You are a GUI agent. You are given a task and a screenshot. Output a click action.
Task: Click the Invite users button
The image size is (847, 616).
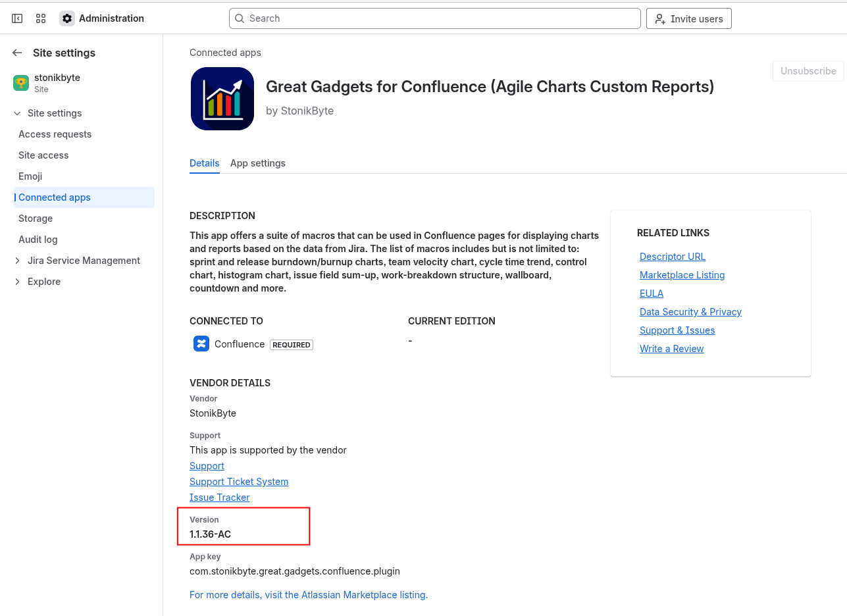point(688,18)
